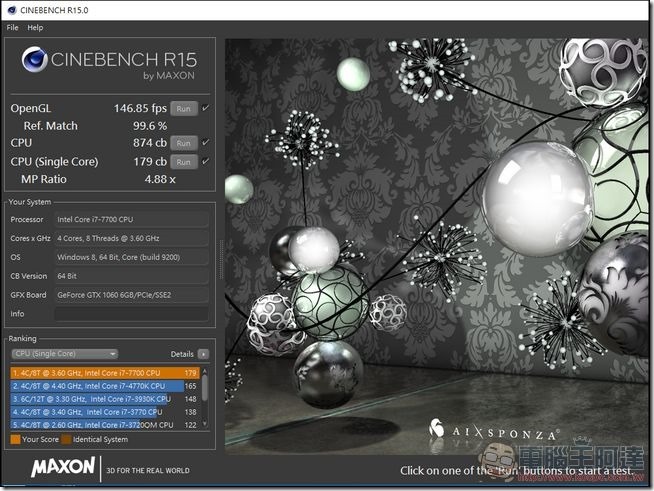Click the brown Identical System swatch
654x491 pixels.
tap(66, 439)
